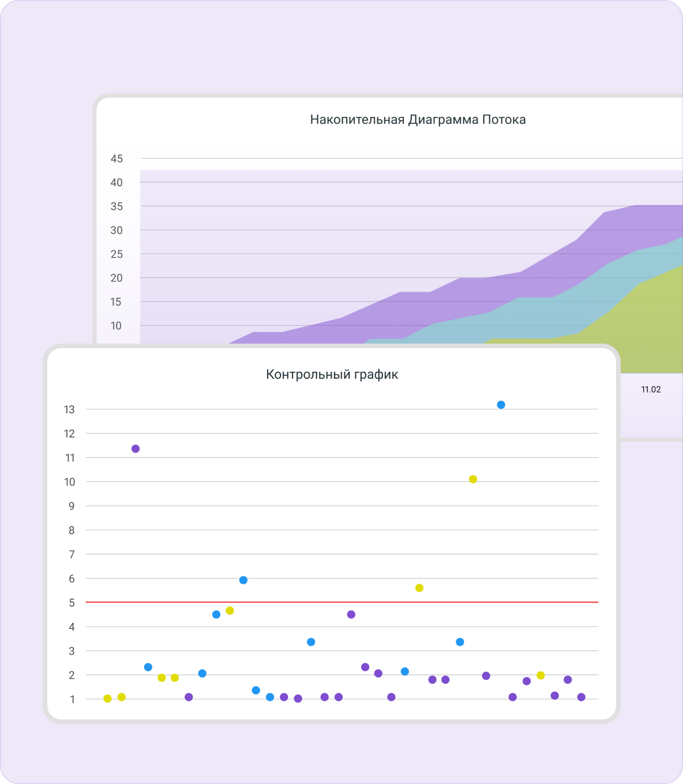The width and height of the screenshot is (683, 784).
Task: Select the highest blue dot above 13
Action: (501, 405)
